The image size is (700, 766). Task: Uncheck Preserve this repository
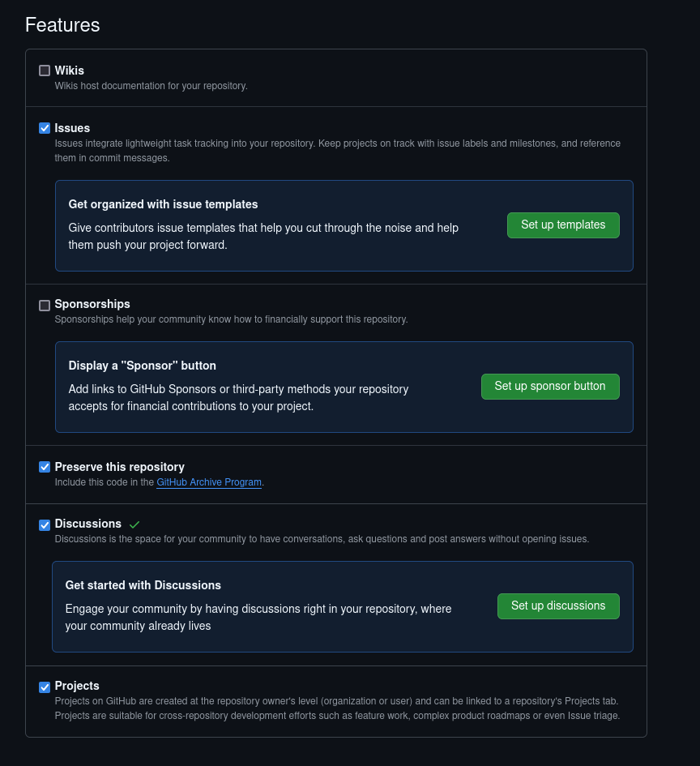click(45, 467)
